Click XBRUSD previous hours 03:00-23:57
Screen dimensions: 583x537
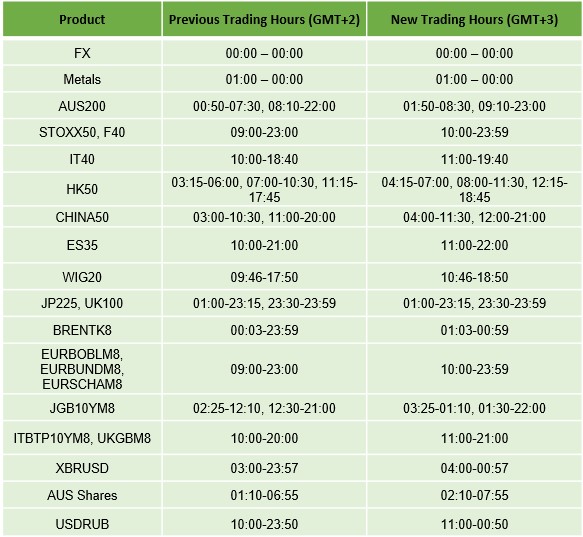(x=264, y=468)
